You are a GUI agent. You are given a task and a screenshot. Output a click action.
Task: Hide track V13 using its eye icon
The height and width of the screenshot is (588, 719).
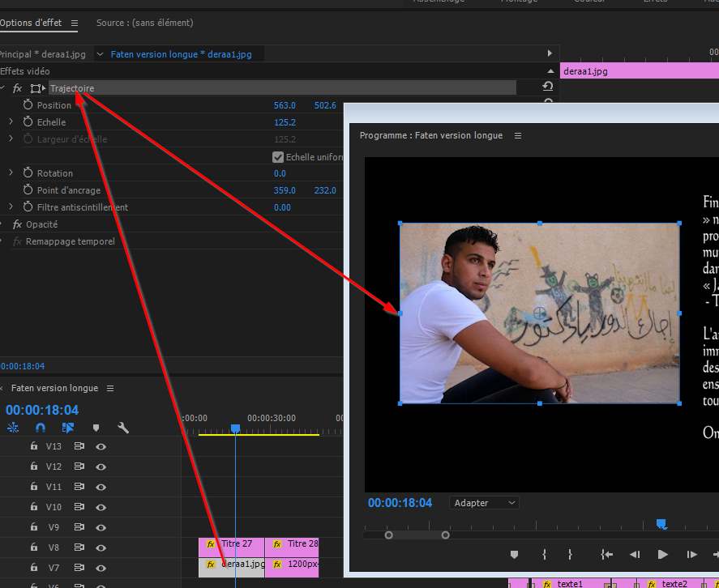point(101,446)
